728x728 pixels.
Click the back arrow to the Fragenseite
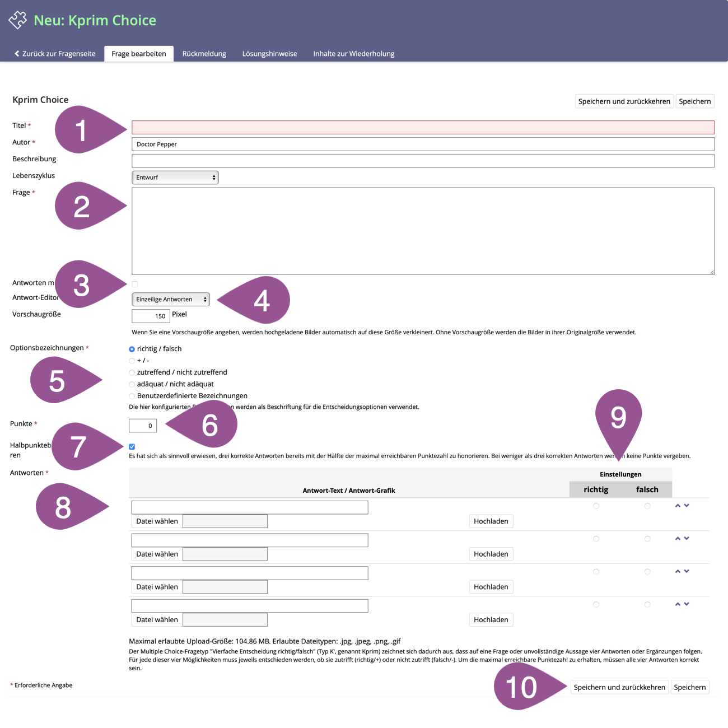[x=17, y=54]
